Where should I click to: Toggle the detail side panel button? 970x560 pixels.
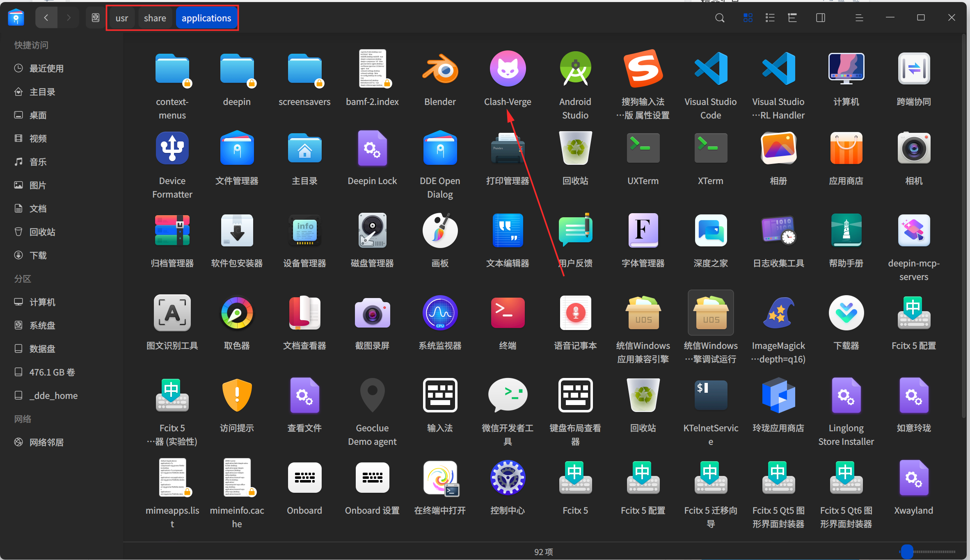[x=820, y=18]
